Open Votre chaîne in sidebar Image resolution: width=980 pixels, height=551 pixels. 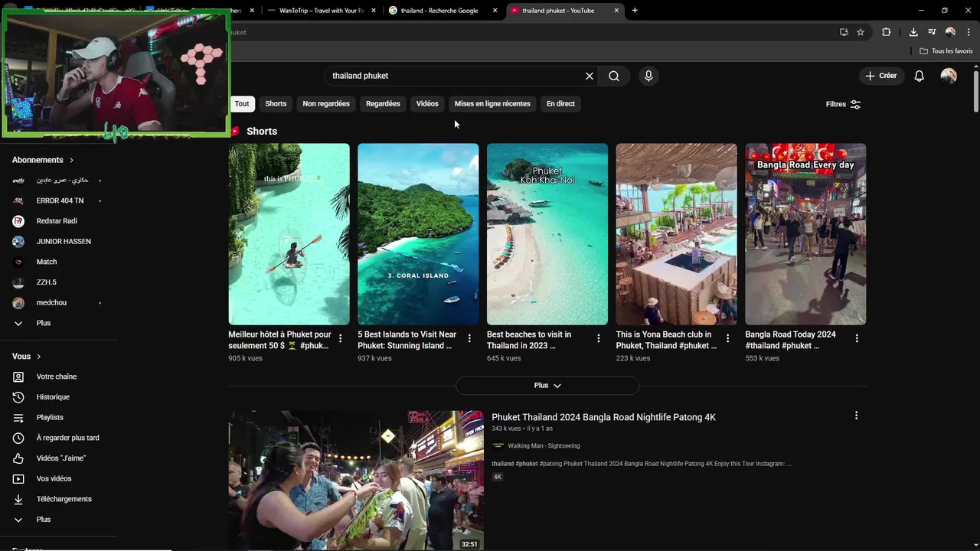(57, 377)
